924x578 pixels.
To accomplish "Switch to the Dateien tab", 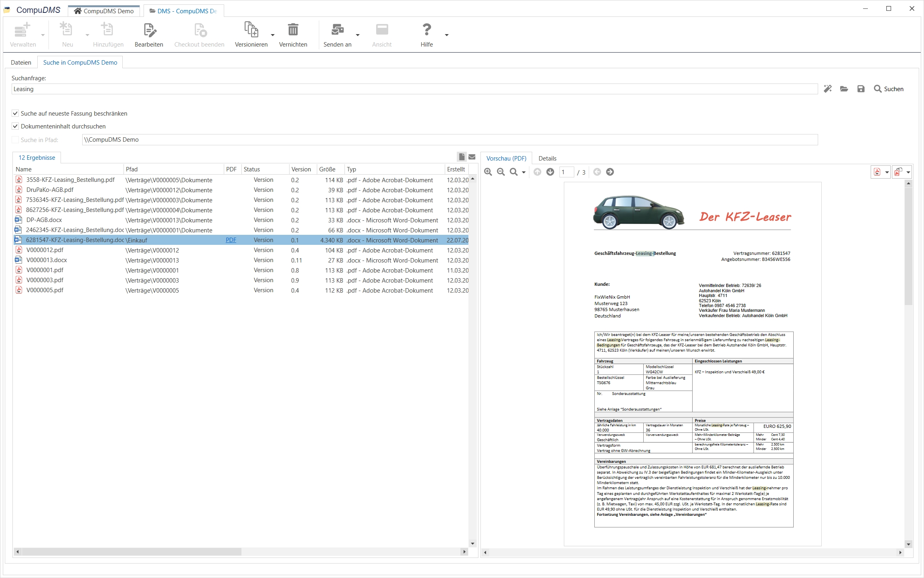I will click(21, 63).
